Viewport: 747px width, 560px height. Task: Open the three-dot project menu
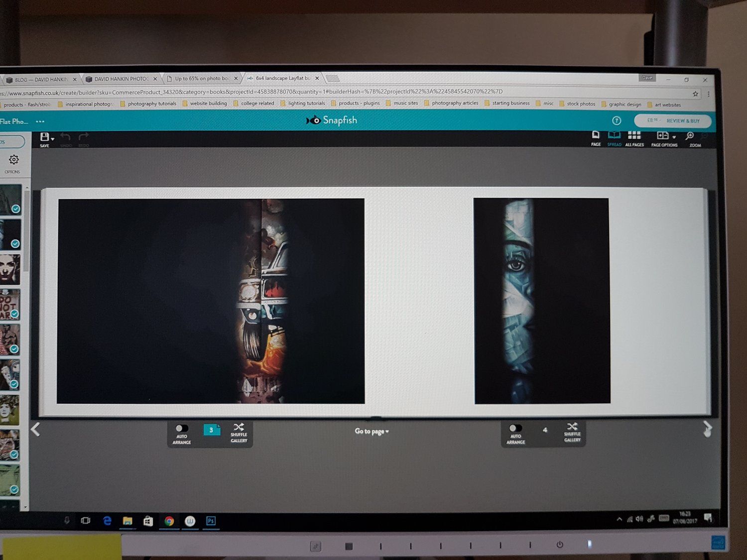(40, 121)
